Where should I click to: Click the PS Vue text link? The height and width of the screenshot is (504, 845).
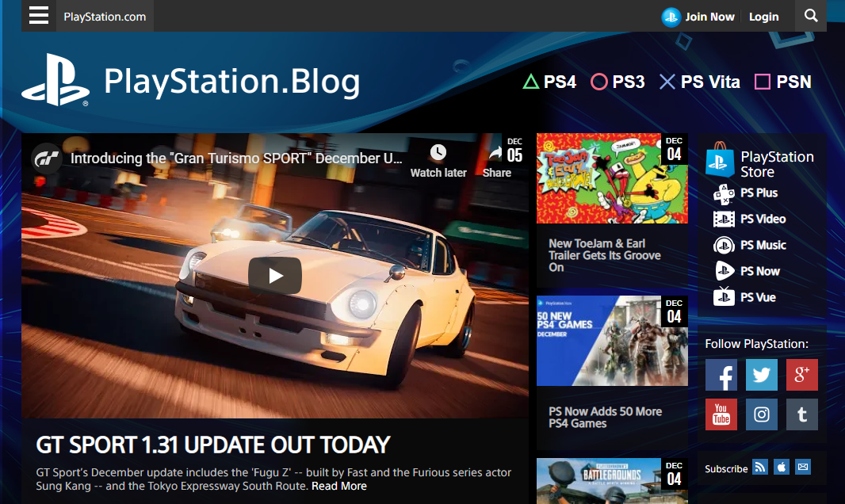pos(759,297)
